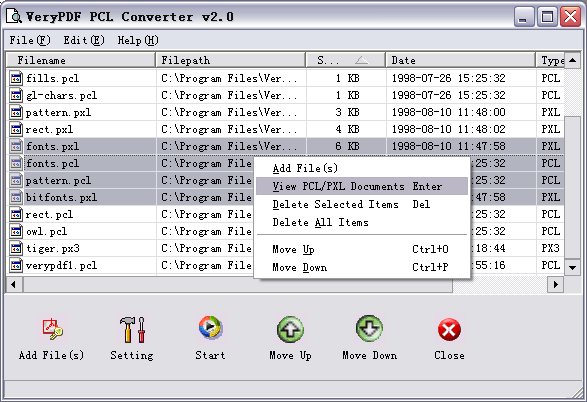Click the file icon beside bitfonts.pxl
Image resolution: width=587 pixels, height=402 pixels.
[16, 197]
